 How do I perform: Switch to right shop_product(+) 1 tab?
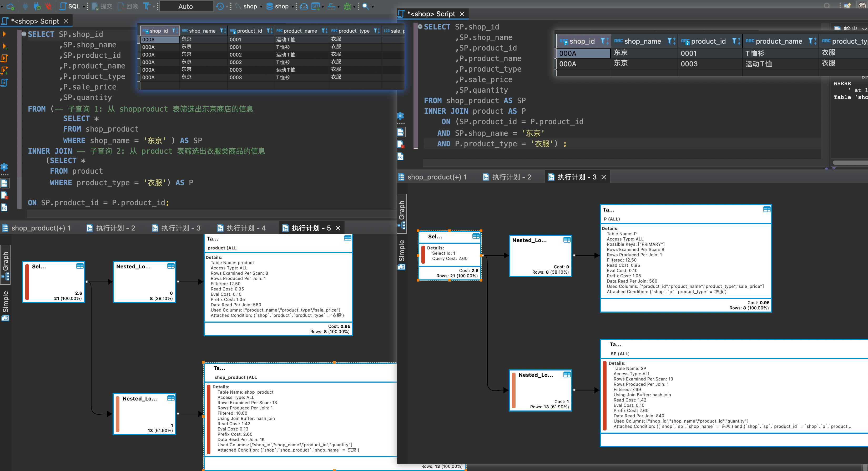click(433, 177)
